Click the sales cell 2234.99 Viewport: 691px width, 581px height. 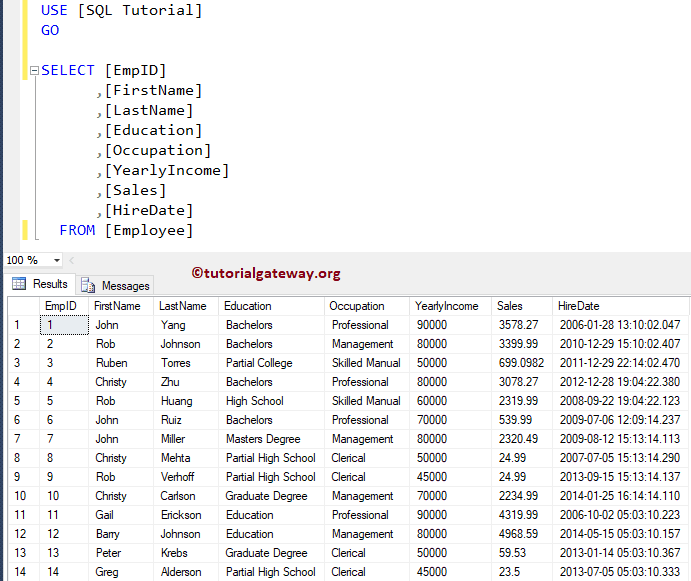click(x=522, y=495)
